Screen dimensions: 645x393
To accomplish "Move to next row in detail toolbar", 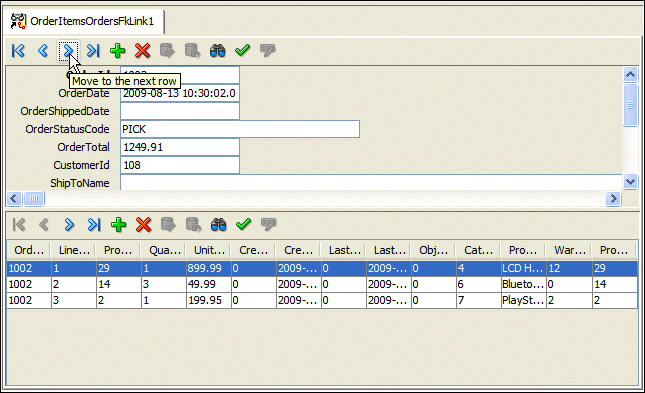I will pos(69,225).
